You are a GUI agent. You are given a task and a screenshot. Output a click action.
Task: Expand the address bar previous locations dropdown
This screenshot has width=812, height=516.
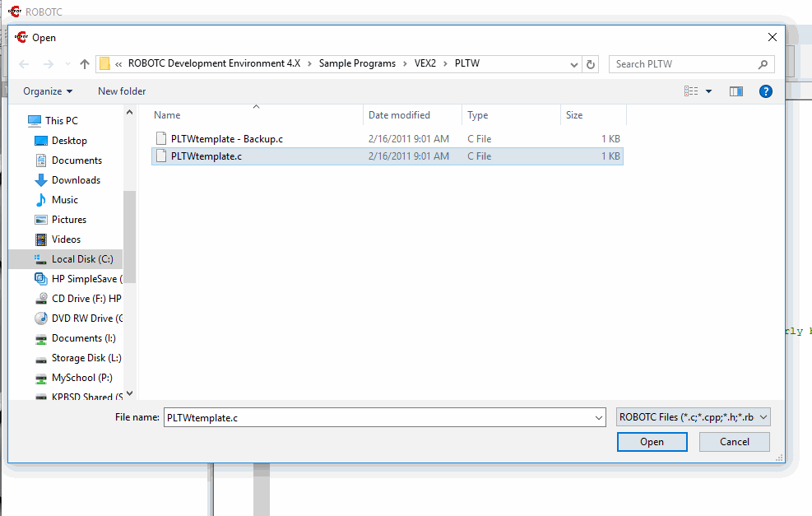click(574, 64)
